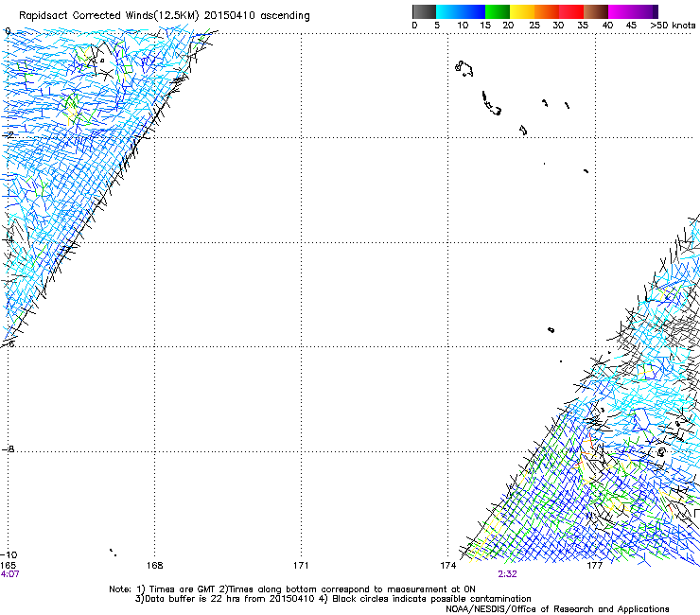This screenshot has width=700, height=615.
Task: Click the NOAA/NESDIS credit line
Action: (557, 609)
